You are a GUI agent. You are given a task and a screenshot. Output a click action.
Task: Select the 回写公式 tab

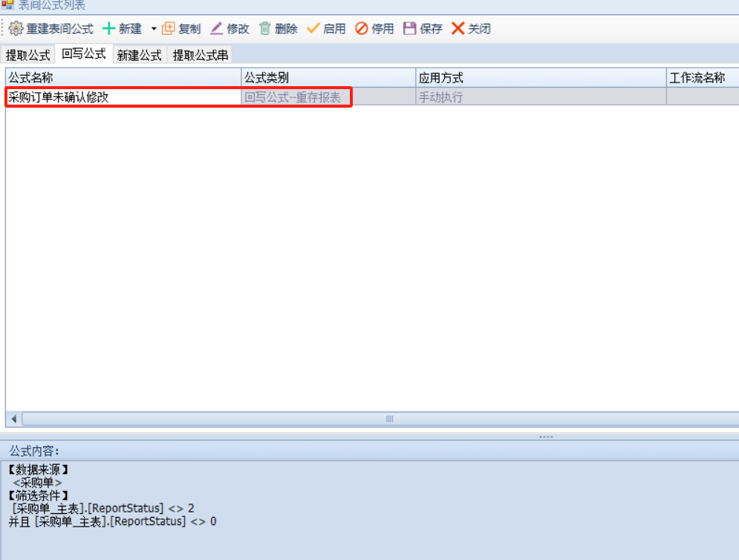tap(84, 54)
